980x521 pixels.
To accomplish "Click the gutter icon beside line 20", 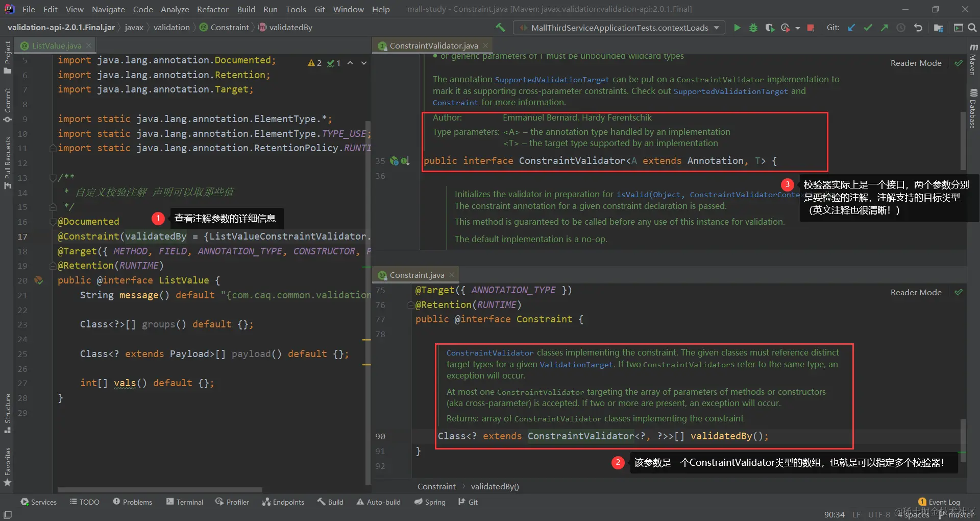I will tap(38, 280).
